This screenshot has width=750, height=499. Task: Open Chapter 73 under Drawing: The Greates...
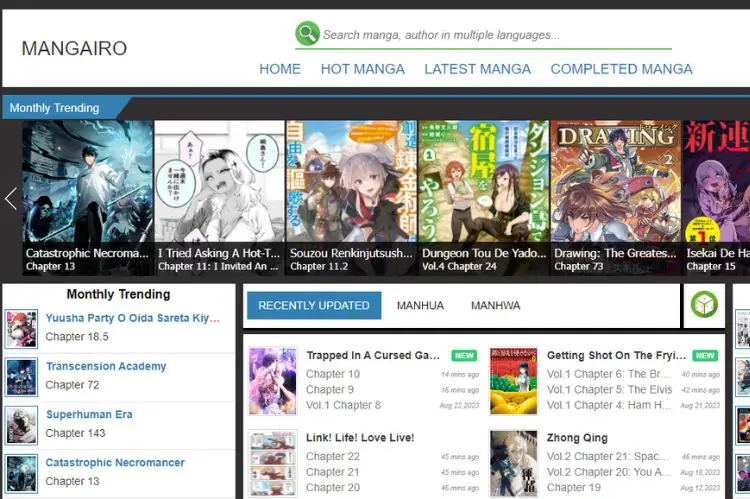pyautogui.click(x=579, y=266)
